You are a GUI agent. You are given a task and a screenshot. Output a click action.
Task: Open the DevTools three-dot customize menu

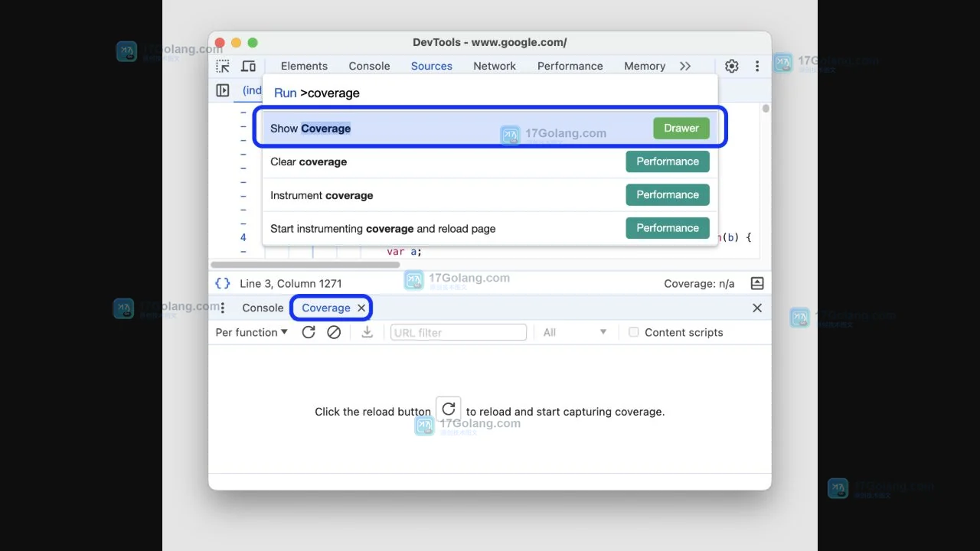pos(757,66)
